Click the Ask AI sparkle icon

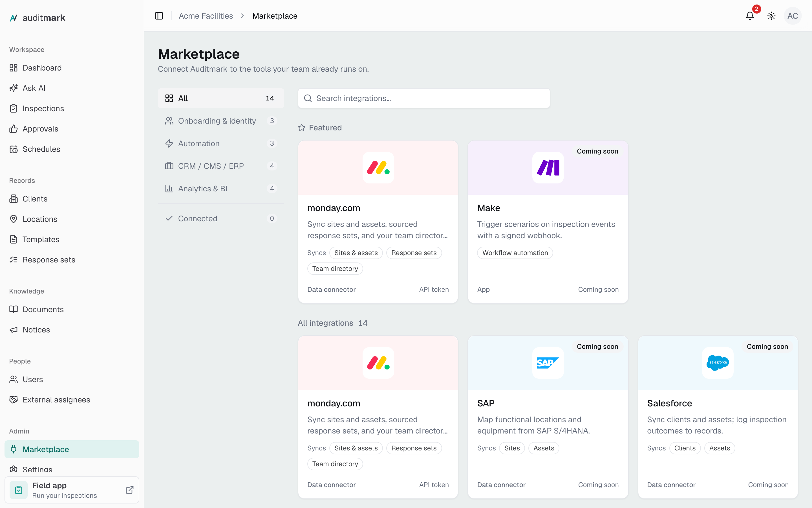tap(14, 88)
